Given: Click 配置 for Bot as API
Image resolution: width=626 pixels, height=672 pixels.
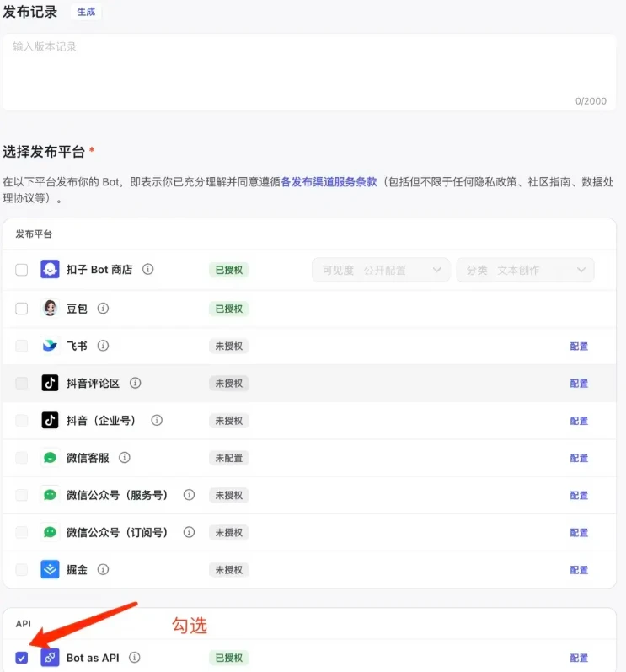Looking at the screenshot, I should pos(579,658).
